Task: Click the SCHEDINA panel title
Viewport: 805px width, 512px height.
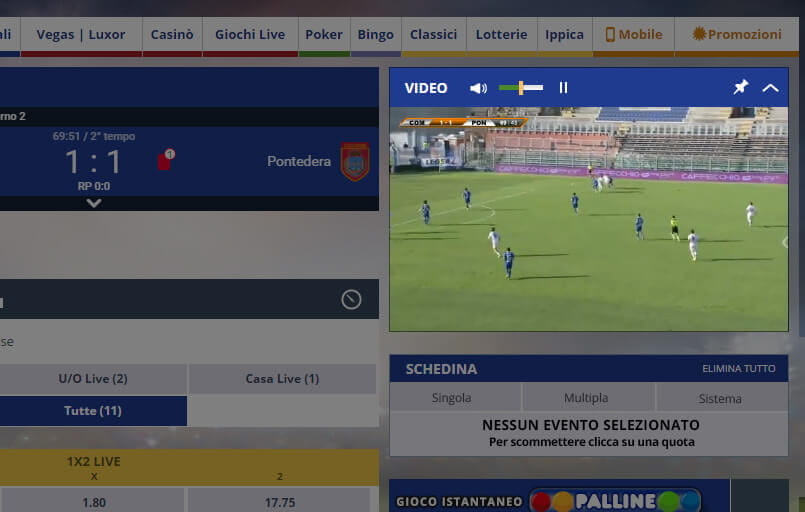Action: (x=441, y=369)
